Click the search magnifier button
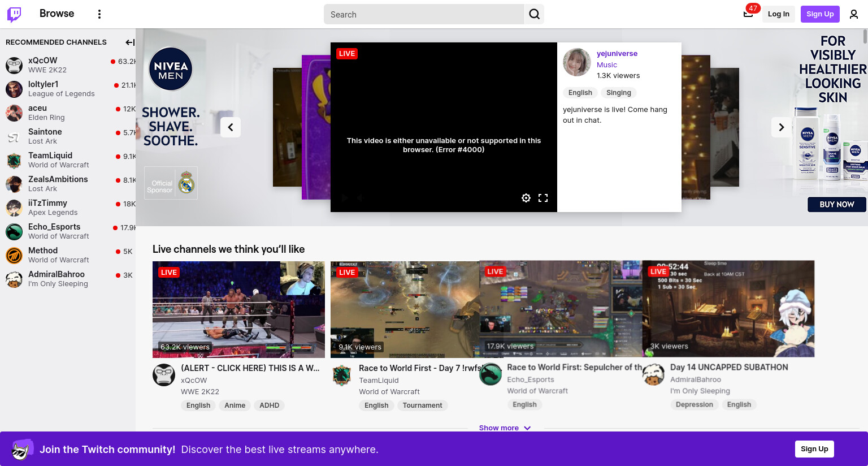Screen dimensions: 868x466 535,14
